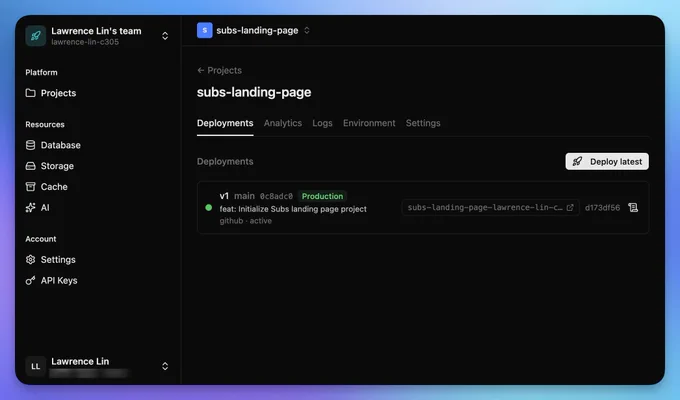Image resolution: width=680 pixels, height=400 pixels.
Task: Click the Storage drive icon
Action: click(x=30, y=166)
